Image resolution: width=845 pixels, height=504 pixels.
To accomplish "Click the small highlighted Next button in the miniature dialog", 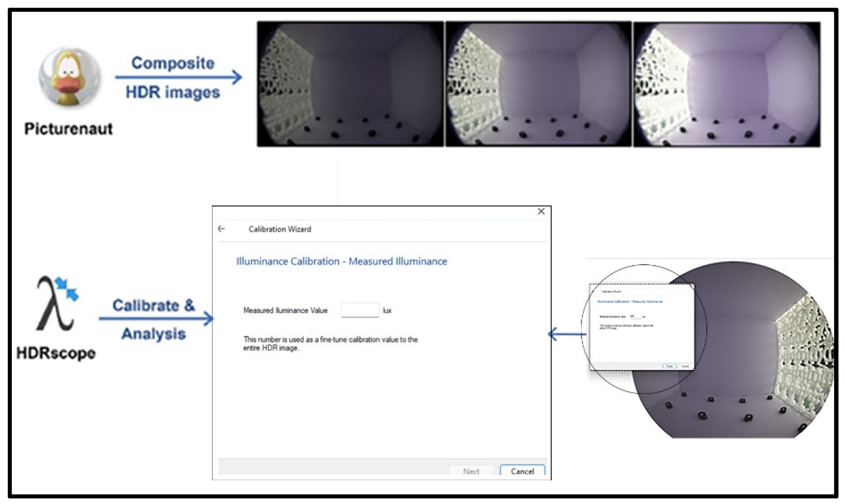I will (669, 366).
